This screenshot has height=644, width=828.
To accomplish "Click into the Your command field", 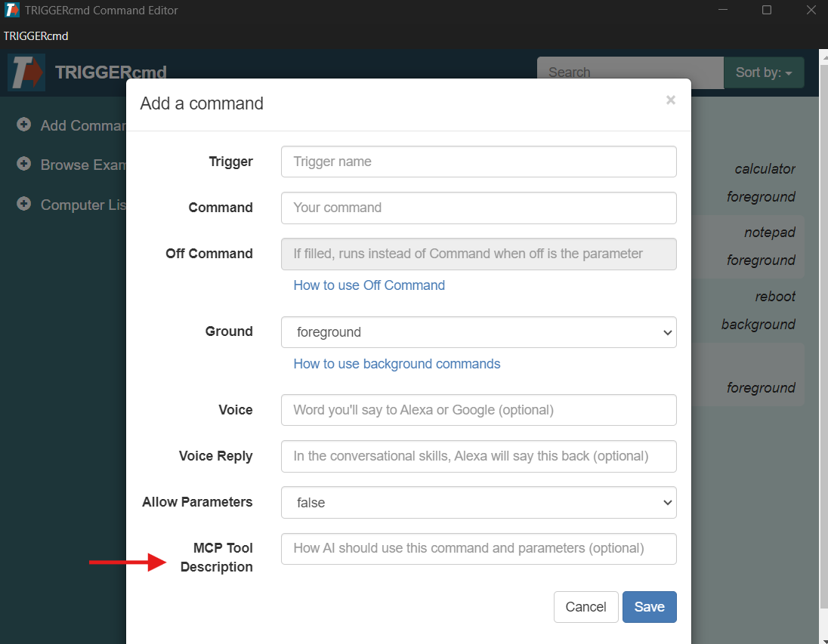I will click(x=478, y=208).
